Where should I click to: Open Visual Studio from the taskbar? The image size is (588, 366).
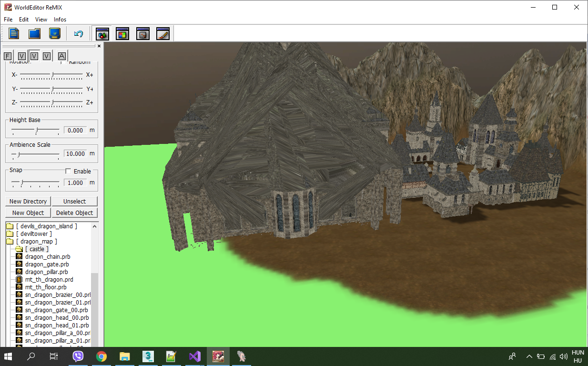[x=195, y=356]
